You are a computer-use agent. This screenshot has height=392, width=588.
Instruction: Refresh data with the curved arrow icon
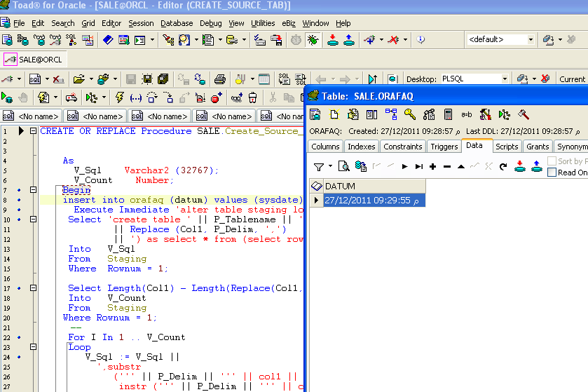pyautogui.click(x=503, y=167)
